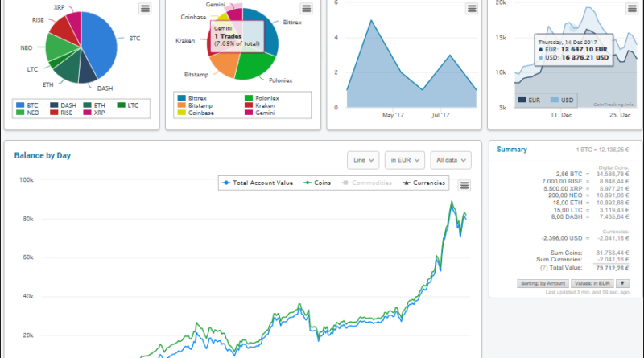Image resolution: width=644 pixels, height=358 pixels.
Task: Click the 'Sorting: by Amount' button
Action: (x=543, y=283)
